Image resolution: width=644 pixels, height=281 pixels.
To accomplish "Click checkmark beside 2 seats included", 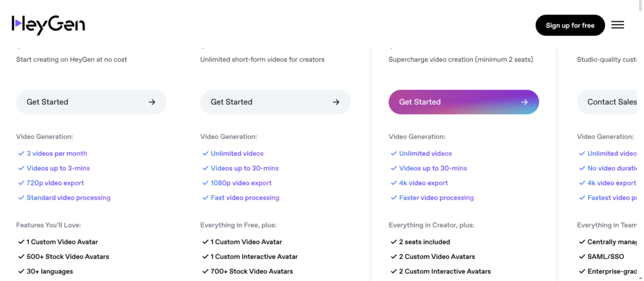I will coord(394,242).
